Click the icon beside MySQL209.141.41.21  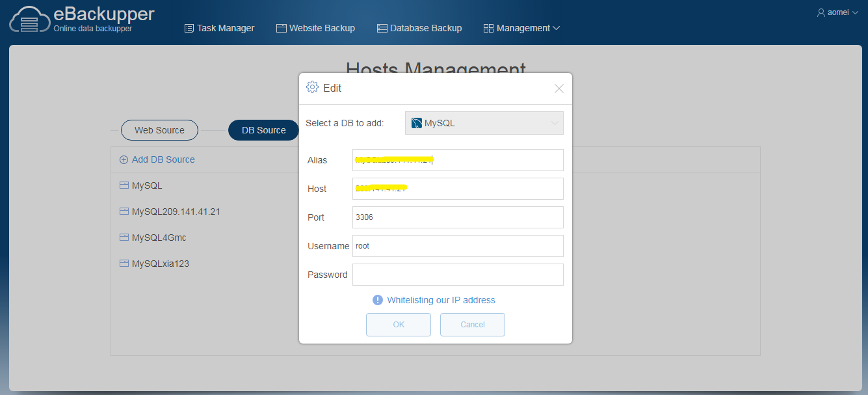[124, 211]
